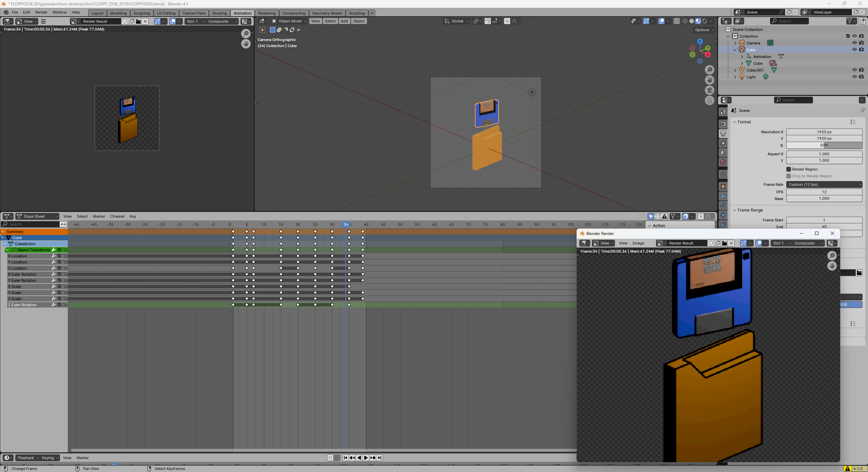This screenshot has height=472, width=868.
Task: Enable the Render Region checkbox
Action: click(789, 169)
